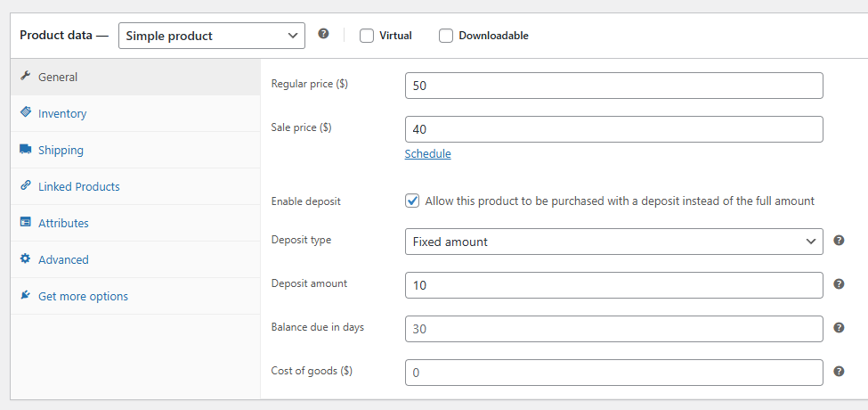Click the Balance due in days label
Image resolution: width=868 pixels, height=410 pixels.
318,327
